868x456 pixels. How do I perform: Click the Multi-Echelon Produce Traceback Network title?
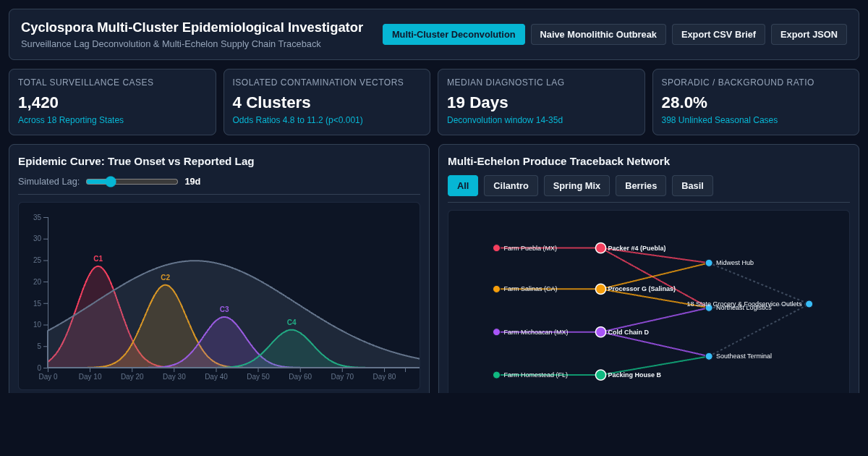(x=558, y=161)
